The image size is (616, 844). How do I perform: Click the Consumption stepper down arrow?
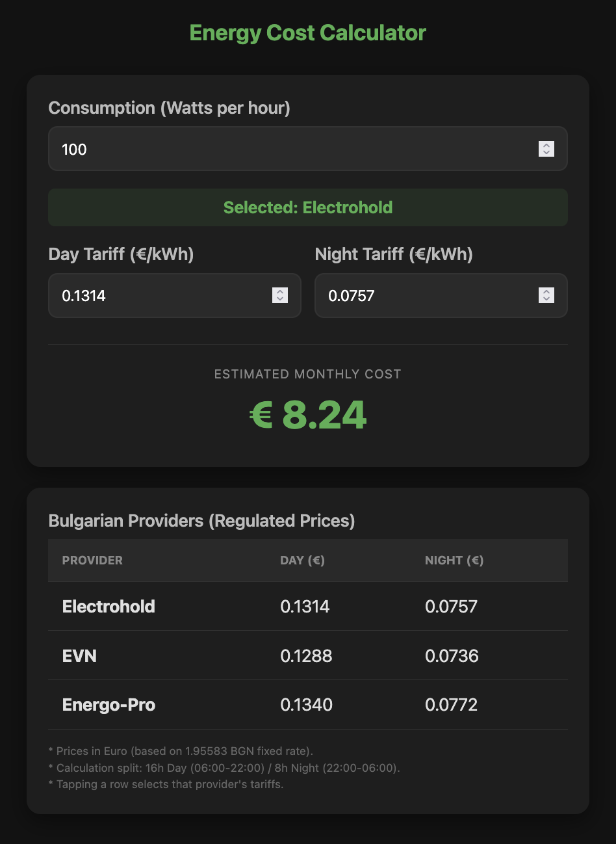coord(546,153)
